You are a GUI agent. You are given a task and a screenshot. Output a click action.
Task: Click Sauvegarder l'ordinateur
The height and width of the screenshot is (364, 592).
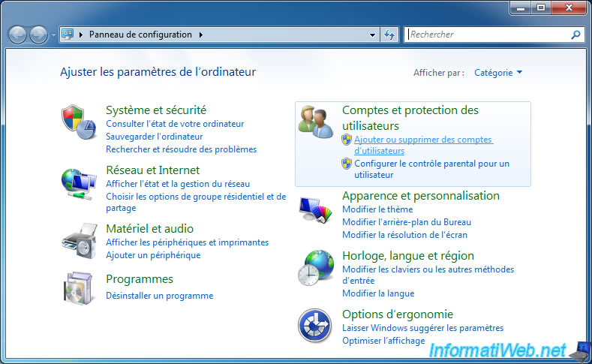[x=154, y=137]
